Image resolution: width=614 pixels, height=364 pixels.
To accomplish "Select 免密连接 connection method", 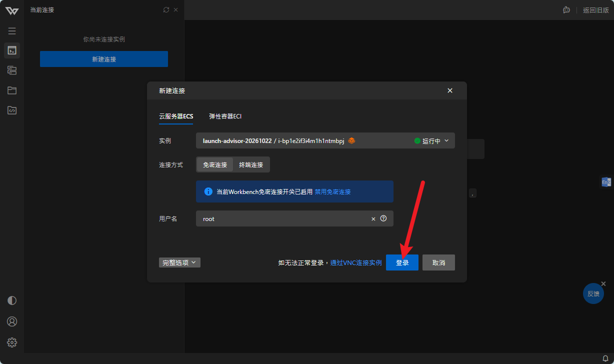I will [x=215, y=164].
